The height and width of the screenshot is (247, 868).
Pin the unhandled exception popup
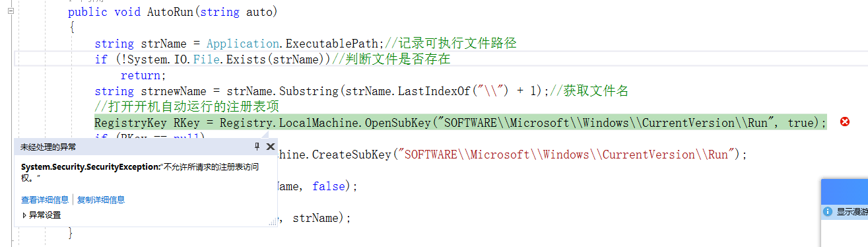pyautogui.click(x=257, y=147)
